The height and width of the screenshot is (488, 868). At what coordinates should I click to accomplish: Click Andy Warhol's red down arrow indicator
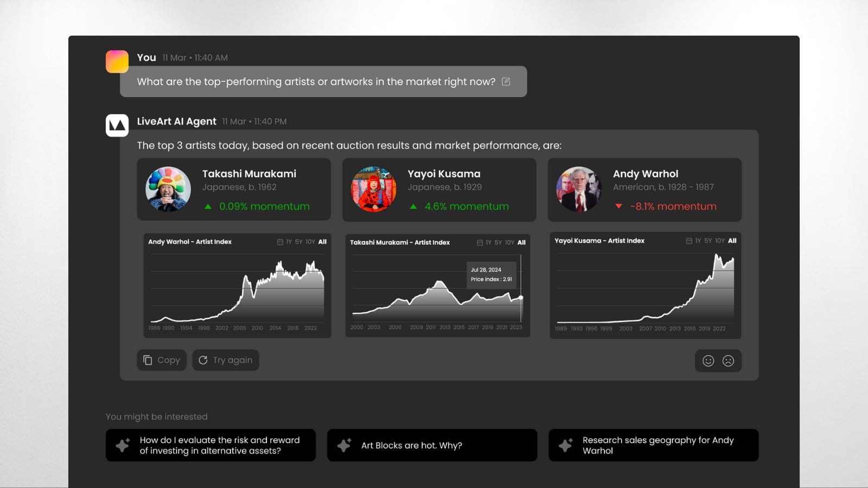tap(618, 207)
